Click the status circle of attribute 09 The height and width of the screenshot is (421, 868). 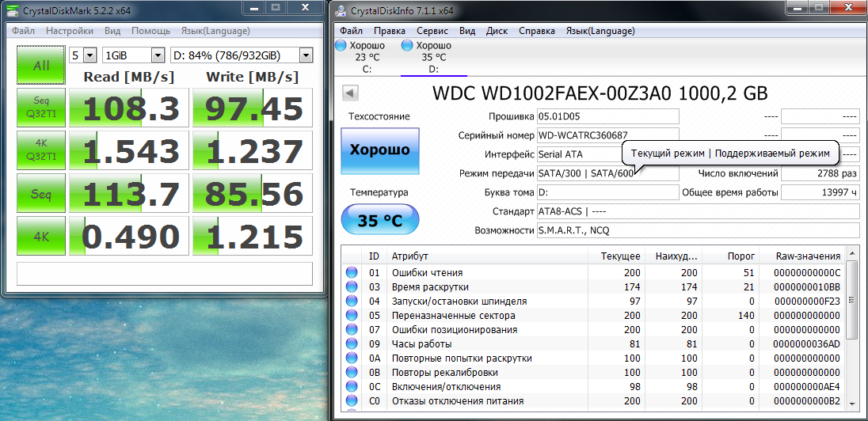pyautogui.click(x=352, y=344)
